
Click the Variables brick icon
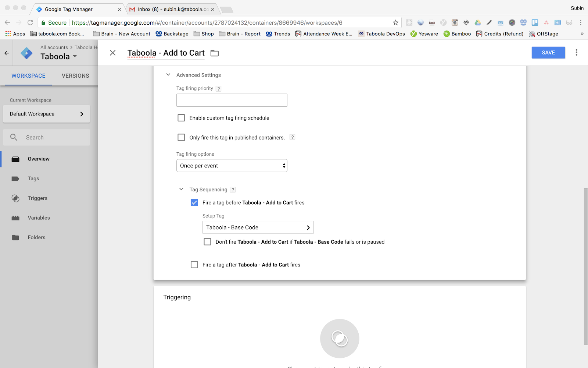click(15, 218)
